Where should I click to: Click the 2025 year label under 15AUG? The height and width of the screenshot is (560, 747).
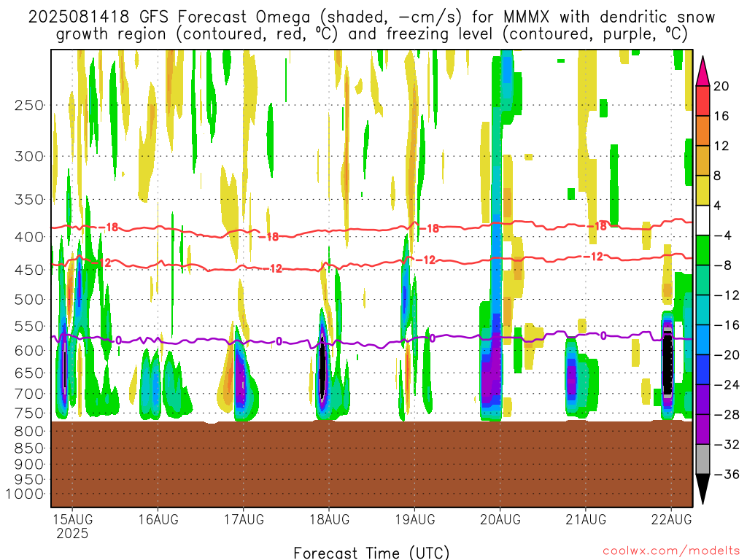click(x=72, y=533)
